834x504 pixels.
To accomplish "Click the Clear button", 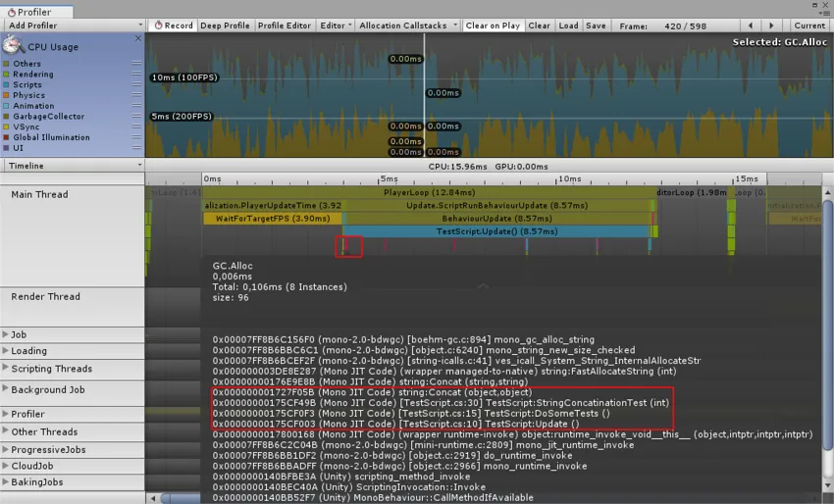I will point(539,25).
